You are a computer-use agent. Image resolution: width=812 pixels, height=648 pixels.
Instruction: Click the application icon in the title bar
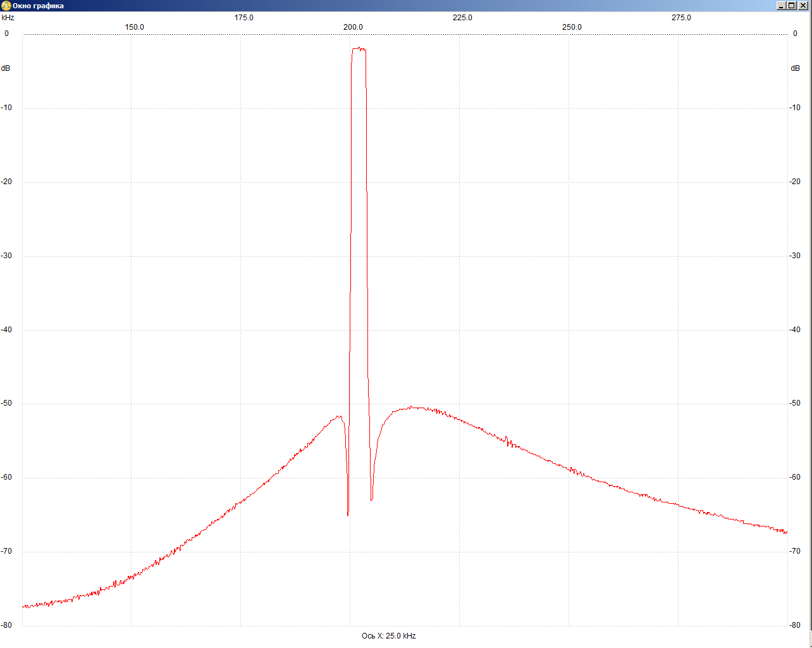pos(6,6)
